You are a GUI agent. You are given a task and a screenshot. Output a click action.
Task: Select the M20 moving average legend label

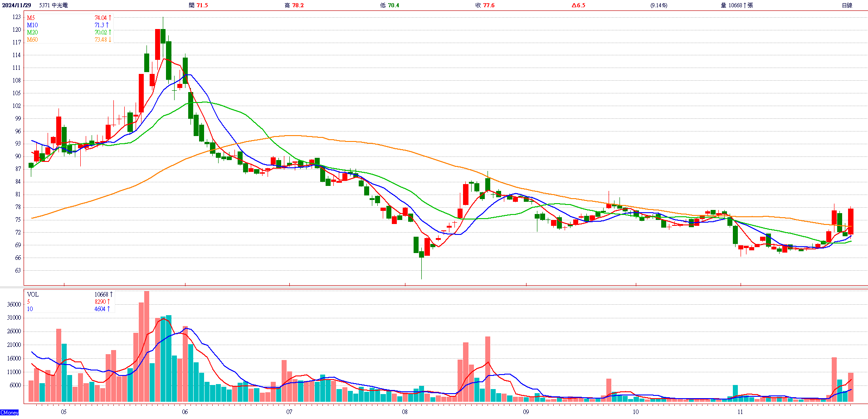click(x=32, y=33)
